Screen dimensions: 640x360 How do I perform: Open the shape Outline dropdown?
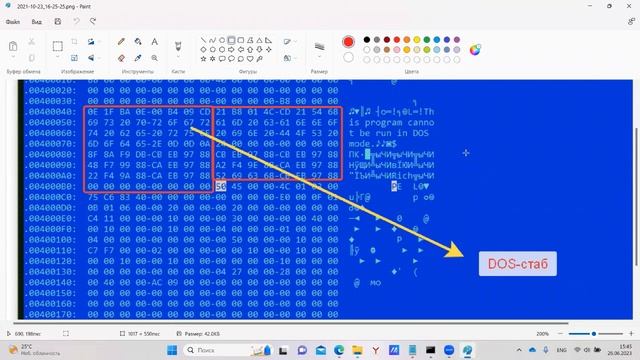(x=289, y=42)
